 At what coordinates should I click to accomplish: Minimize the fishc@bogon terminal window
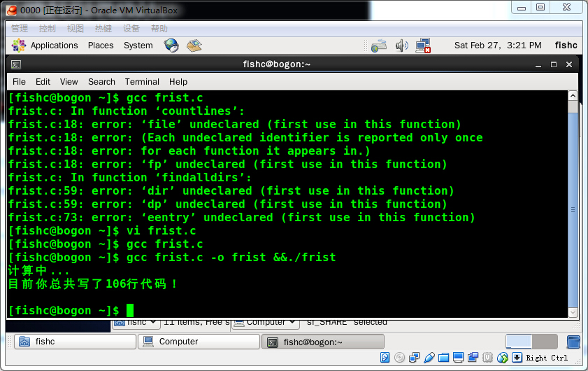pos(538,65)
